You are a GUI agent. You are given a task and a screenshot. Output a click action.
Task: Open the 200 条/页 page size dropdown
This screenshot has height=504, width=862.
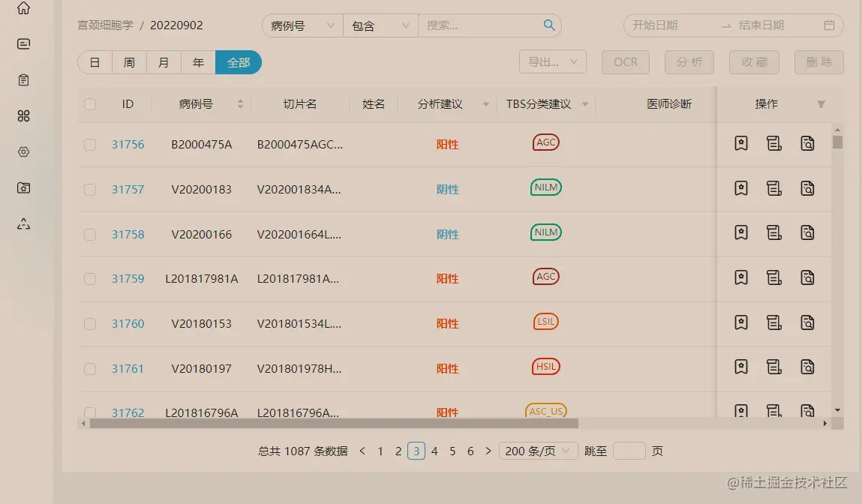pos(538,451)
